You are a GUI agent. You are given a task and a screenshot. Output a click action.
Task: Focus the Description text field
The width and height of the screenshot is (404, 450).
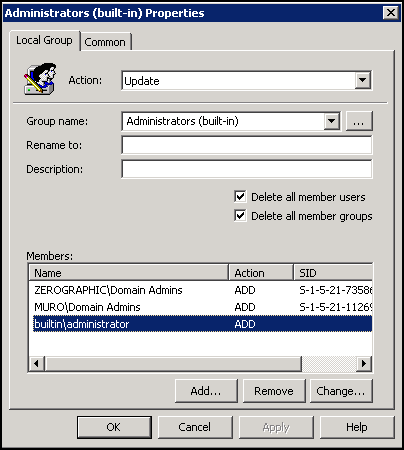point(247,169)
